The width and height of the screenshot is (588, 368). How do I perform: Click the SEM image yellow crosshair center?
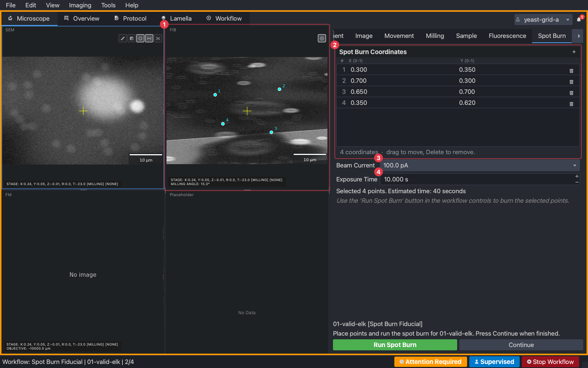(83, 111)
